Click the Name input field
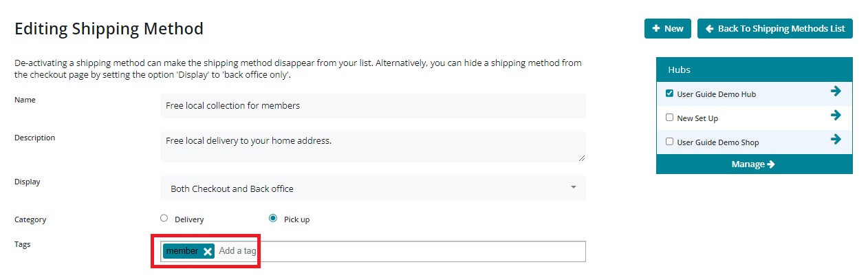Screen dimensions: 868x280 (372, 106)
